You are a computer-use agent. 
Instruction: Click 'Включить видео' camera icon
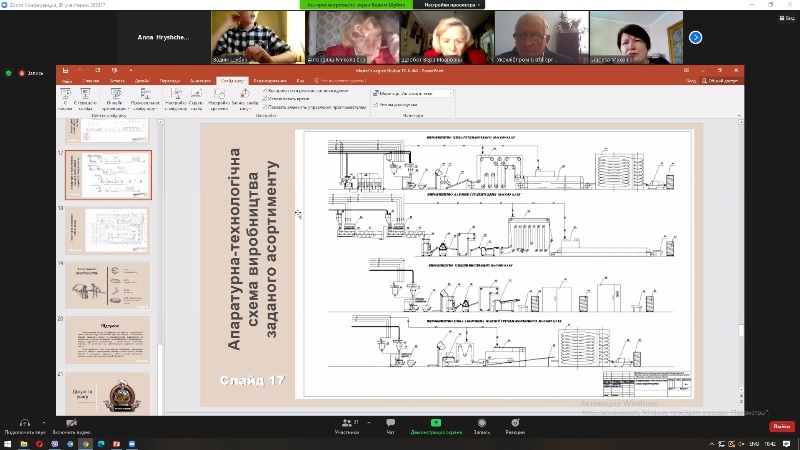pos(71,423)
